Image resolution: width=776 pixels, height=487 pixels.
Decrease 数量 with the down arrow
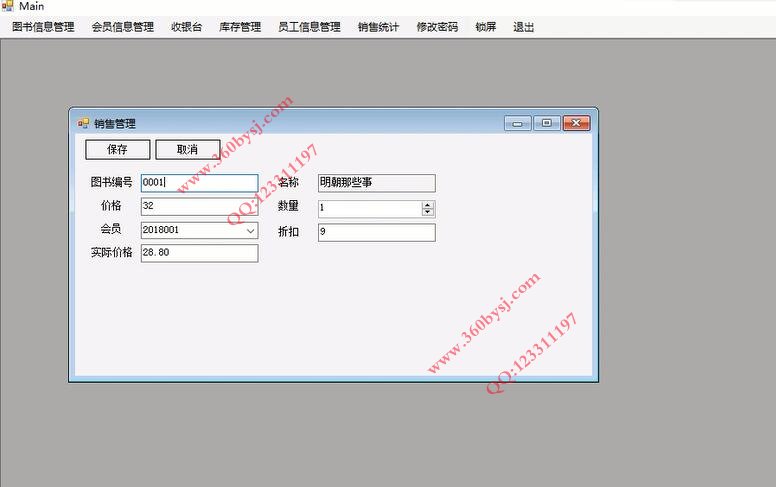(x=428, y=212)
